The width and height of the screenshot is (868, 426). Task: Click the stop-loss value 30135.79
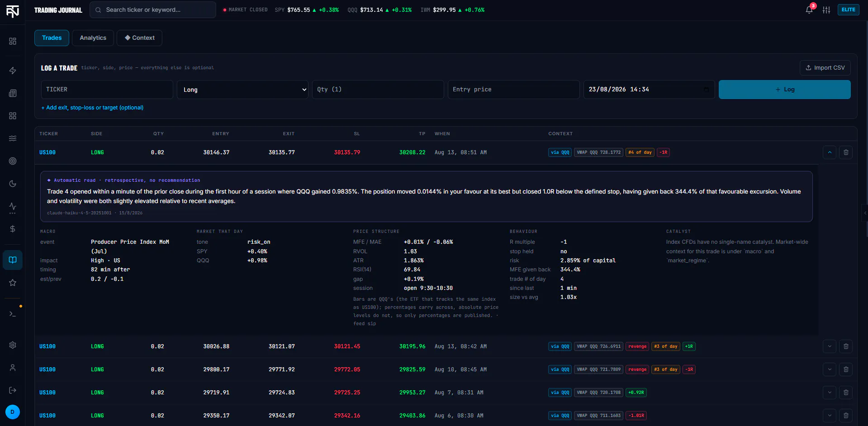pos(347,152)
